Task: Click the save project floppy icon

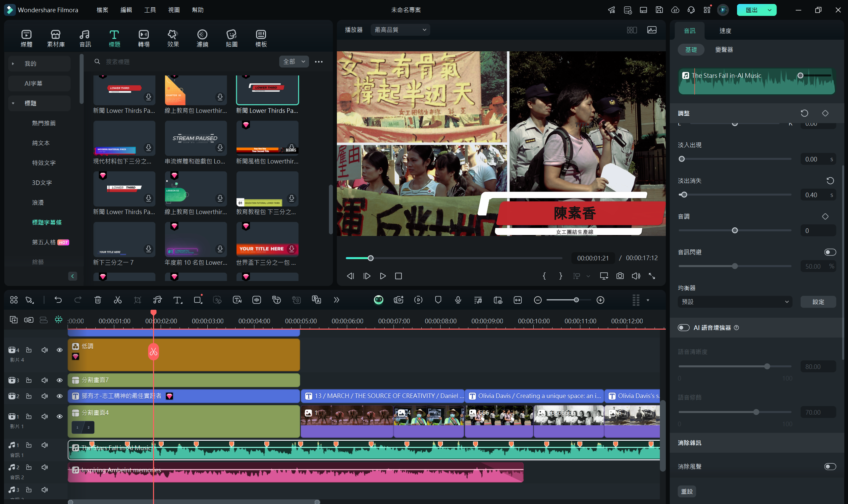Action: coord(659,10)
